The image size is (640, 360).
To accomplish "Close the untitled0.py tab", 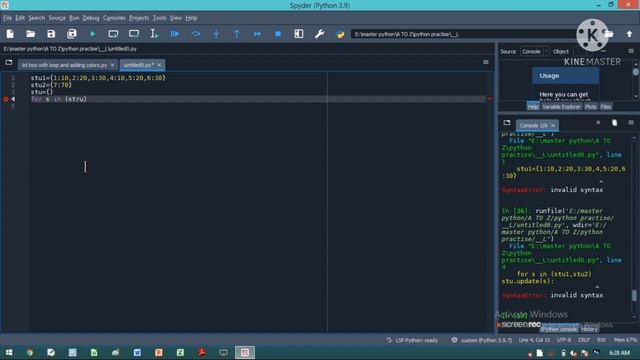I will tap(160, 65).
